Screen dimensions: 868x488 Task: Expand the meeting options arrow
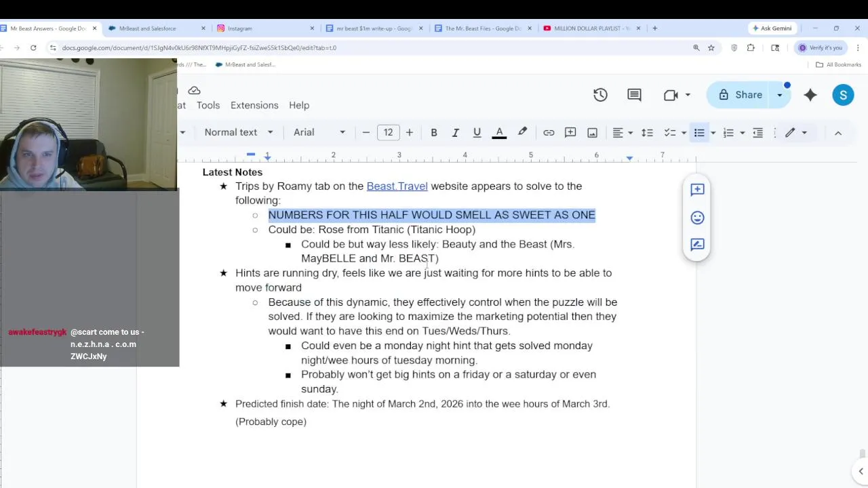[x=688, y=95]
